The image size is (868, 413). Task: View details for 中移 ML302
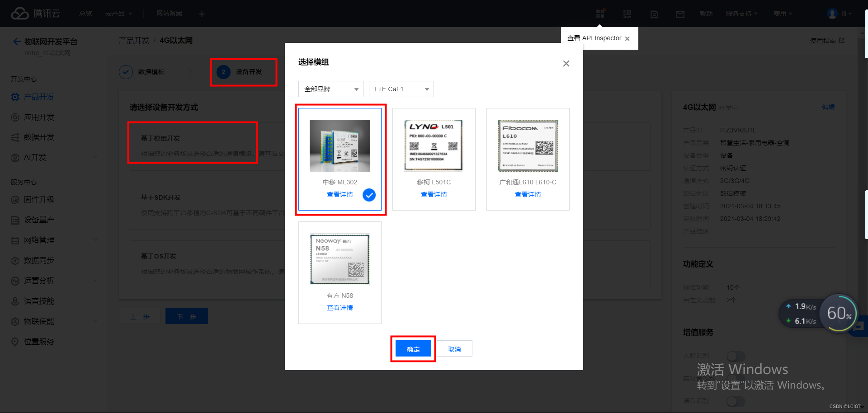(340, 194)
